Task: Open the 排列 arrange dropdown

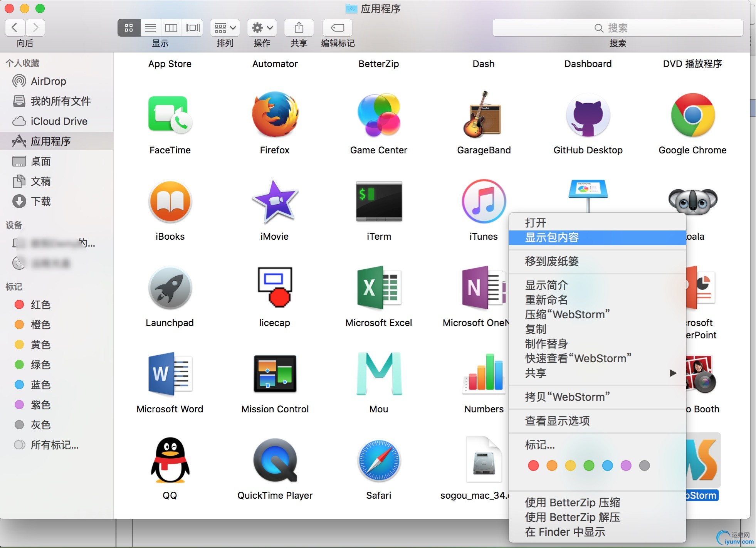Action: click(x=225, y=28)
